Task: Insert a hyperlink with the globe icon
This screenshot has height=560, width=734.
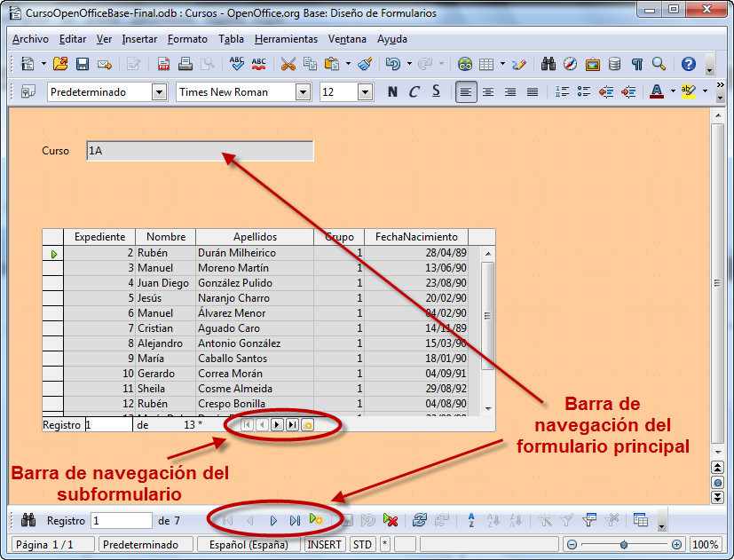Action: click(465, 64)
